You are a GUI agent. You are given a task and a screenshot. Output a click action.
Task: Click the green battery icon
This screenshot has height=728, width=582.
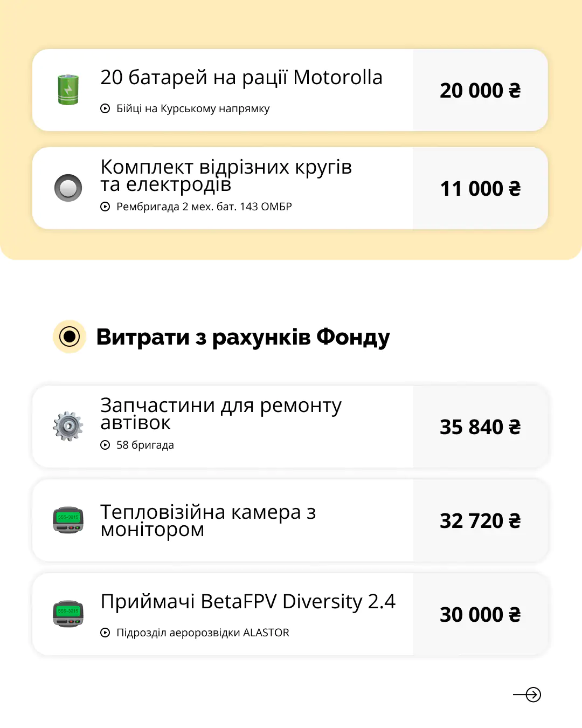coord(68,90)
